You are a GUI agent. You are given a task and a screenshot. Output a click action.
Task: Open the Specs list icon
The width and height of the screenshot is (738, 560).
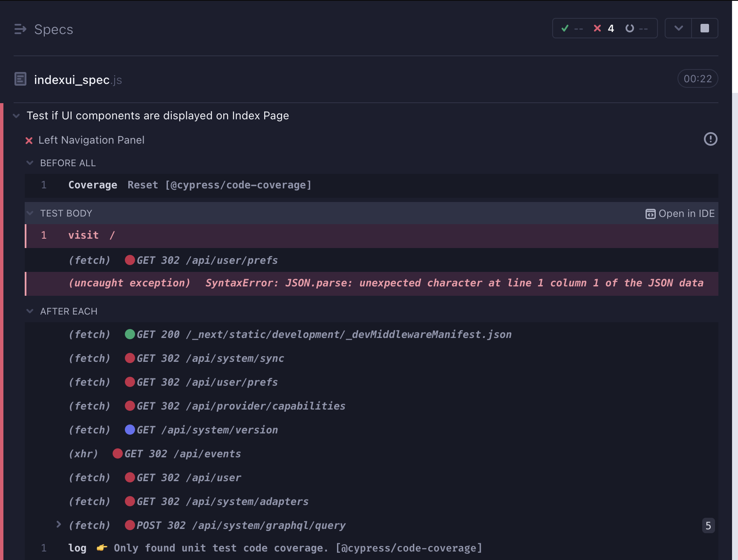20,29
